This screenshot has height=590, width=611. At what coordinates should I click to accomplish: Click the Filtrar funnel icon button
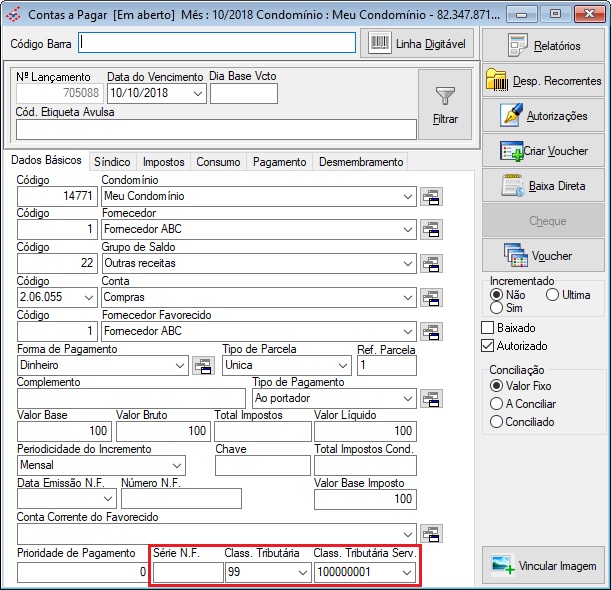pos(445,105)
